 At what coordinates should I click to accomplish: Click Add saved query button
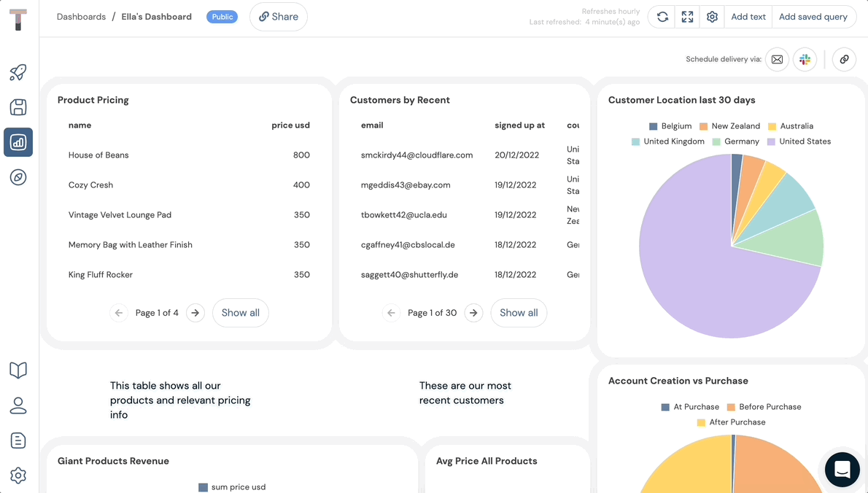coord(813,17)
